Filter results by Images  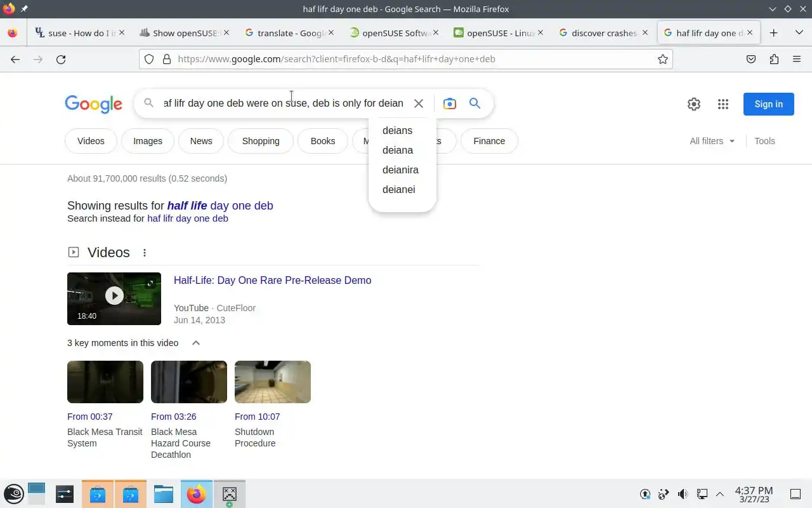[148, 141]
